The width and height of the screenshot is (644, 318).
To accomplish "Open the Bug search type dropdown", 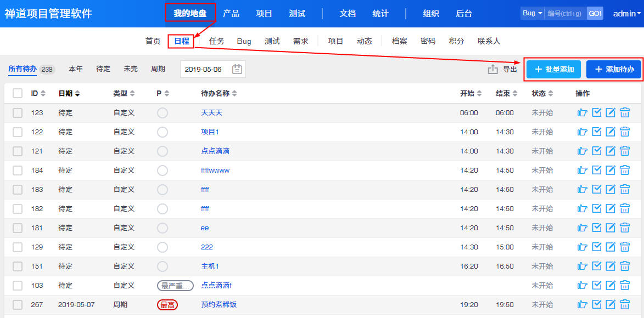I will coord(532,13).
